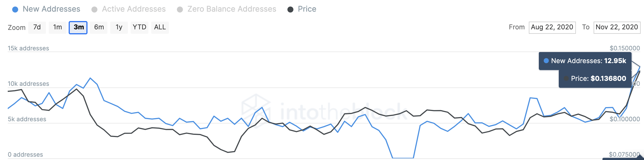Click the Price $0.136800 tooltip
Viewport: 644px width, 160px height.
click(x=595, y=79)
